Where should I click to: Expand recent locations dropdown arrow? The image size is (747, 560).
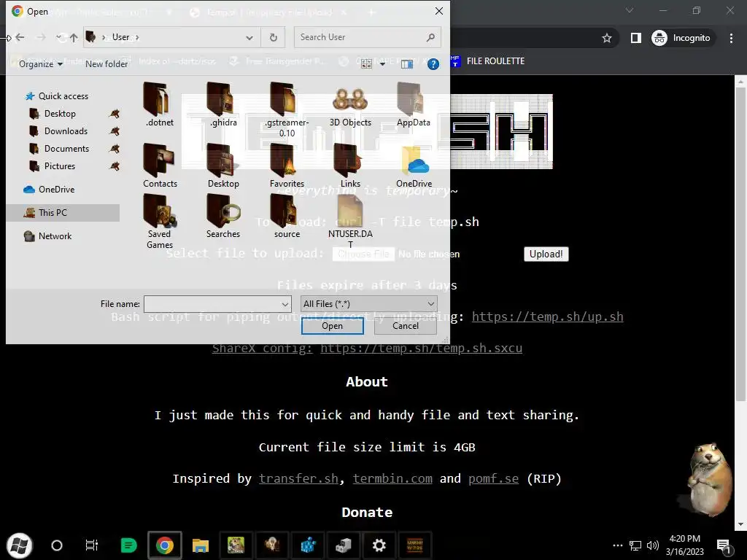(58, 37)
